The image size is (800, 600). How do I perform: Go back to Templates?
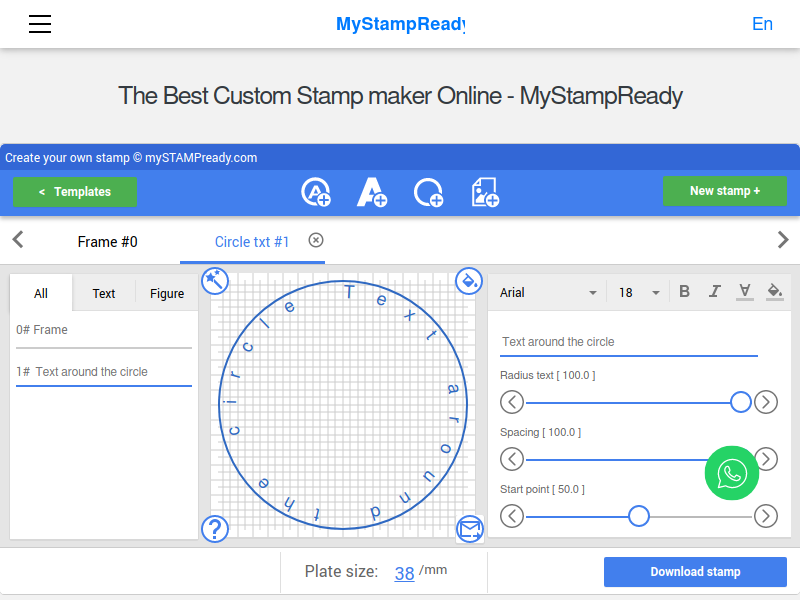(75, 192)
